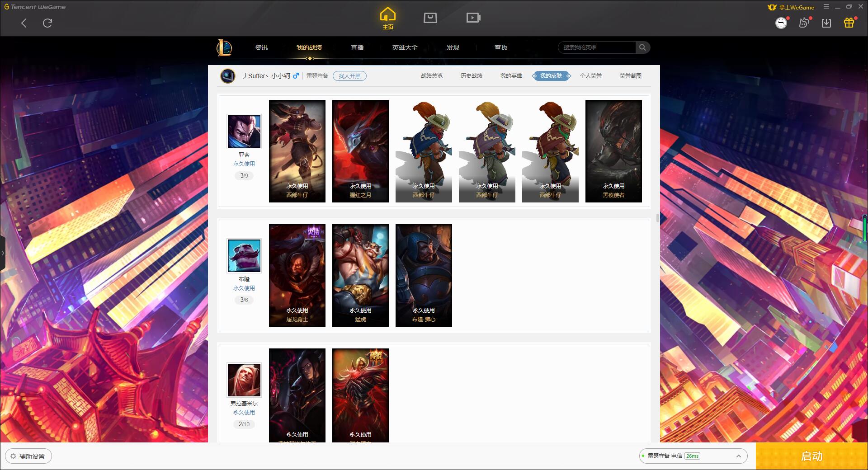
Task: Click the Tencent WeGame title logo
Action: coord(35,7)
